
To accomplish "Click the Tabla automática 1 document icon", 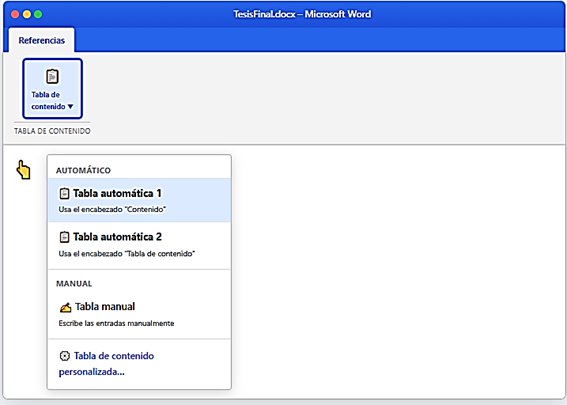I will tap(64, 193).
